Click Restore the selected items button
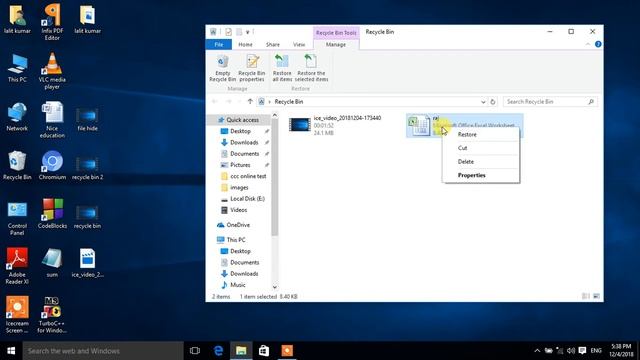This screenshot has height=360, width=640. point(311,68)
